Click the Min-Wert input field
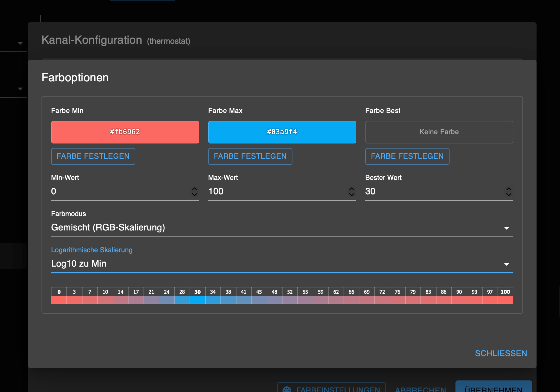The width and height of the screenshot is (560, 392). pyautogui.click(x=119, y=191)
